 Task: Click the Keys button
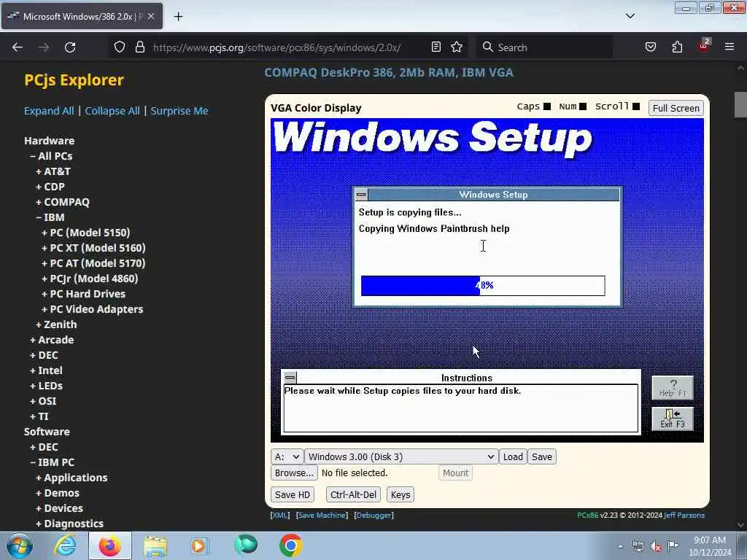pos(400,495)
